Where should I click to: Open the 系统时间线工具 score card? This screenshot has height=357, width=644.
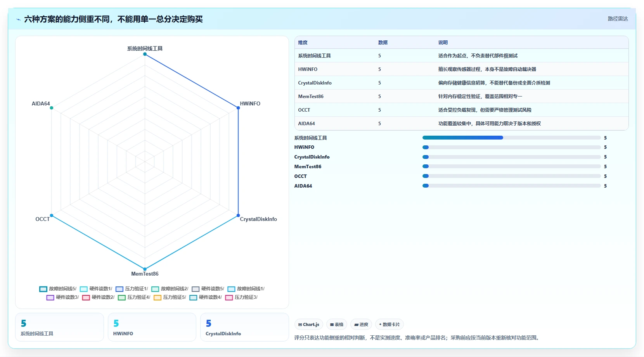coord(59,327)
